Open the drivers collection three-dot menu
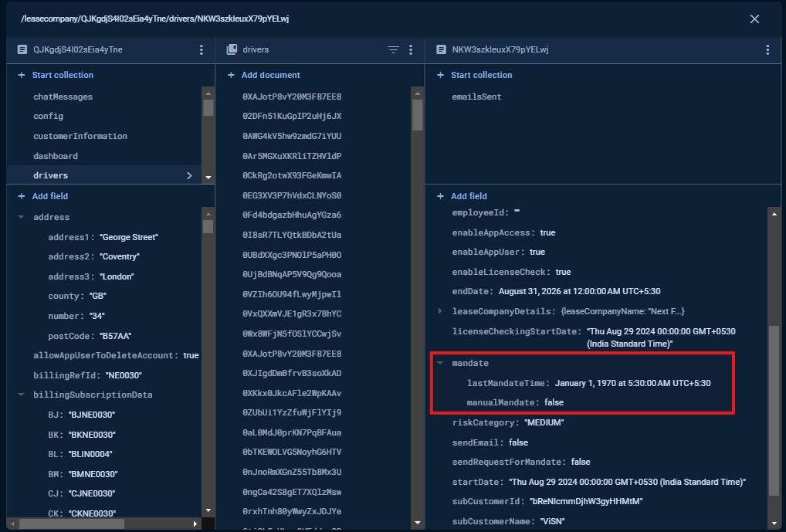786x532 pixels. click(411, 49)
